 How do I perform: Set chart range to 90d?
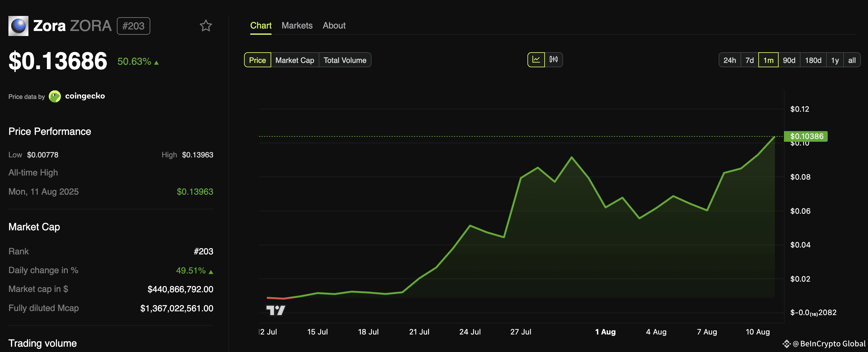(789, 60)
